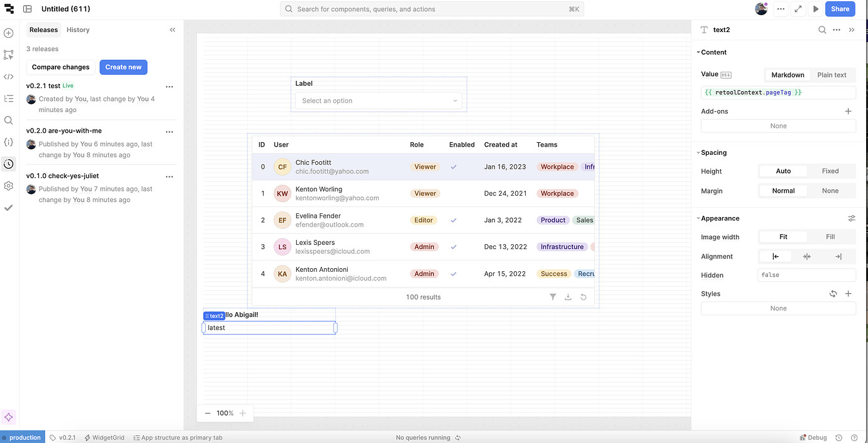Viewport: 868px width, 443px height.
Task: Edit the Hidden false field
Action: pyautogui.click(x=807, y=275)
